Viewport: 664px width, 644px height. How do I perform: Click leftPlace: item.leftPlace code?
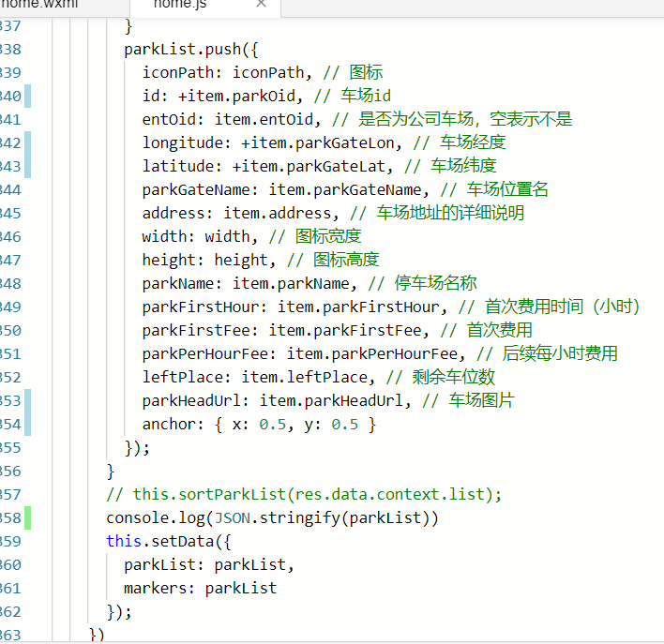pos(258,377)
